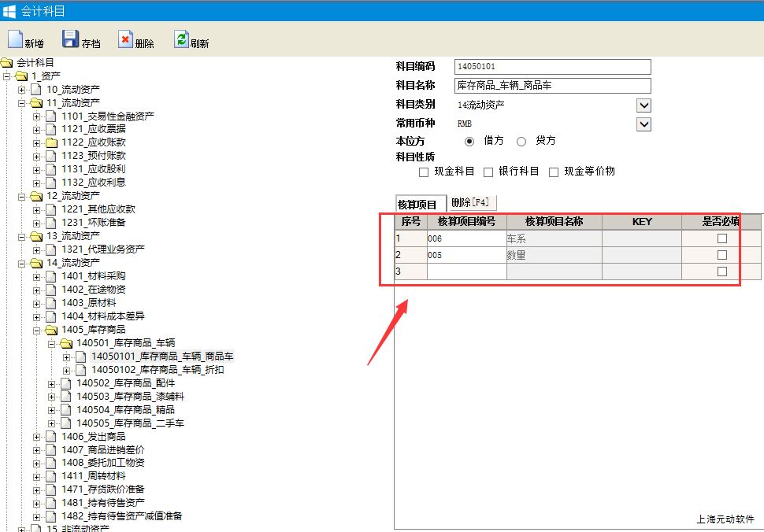Enable the 现金科目 checkbox
This screenshot has width=764, height=532.
tap(424, 172)
